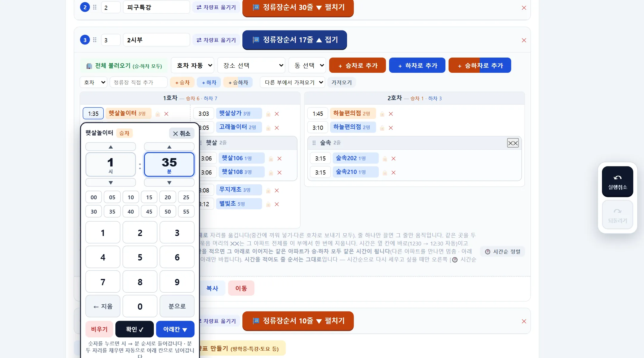Screen dimensions: 644x358
Task: Remove the 숲속202 stop with its X
Action: (x=394, y=158)
